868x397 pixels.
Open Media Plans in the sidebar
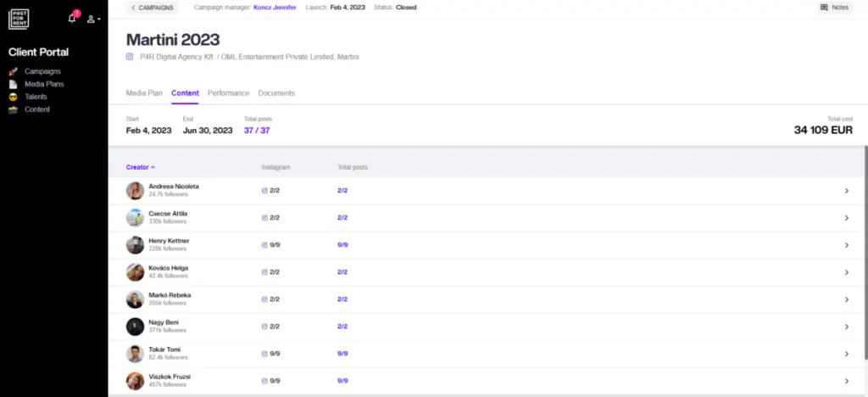coord(44,84)
